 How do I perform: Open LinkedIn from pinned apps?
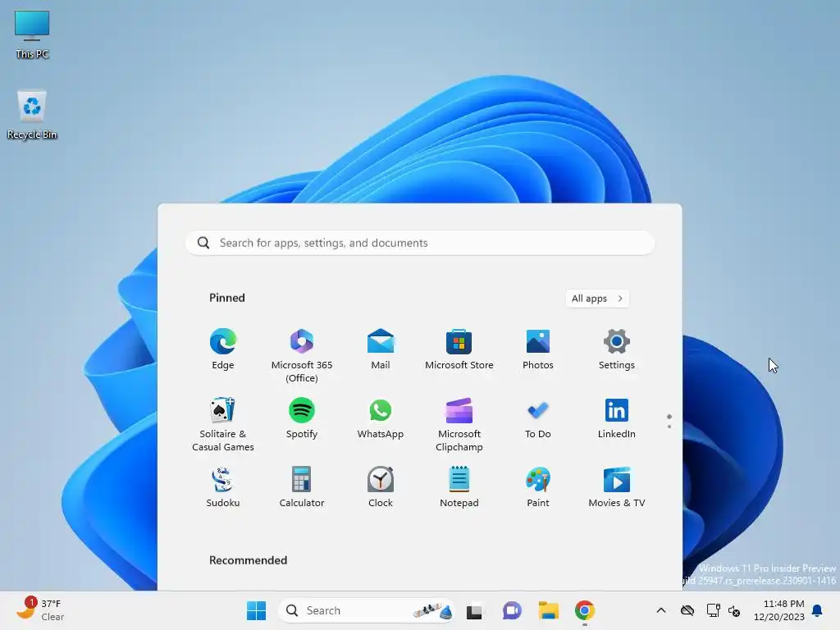pyautogui.click(x=617, y=418)
